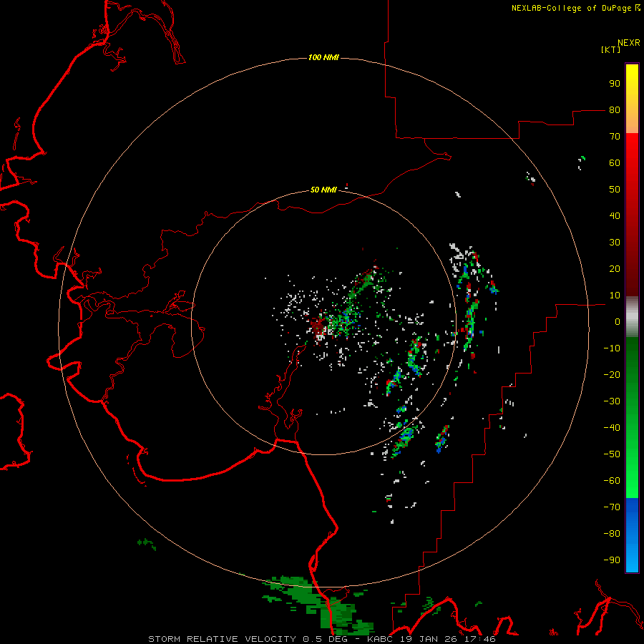Click the -50 value on the velocity scale

(x=612, y=454)
